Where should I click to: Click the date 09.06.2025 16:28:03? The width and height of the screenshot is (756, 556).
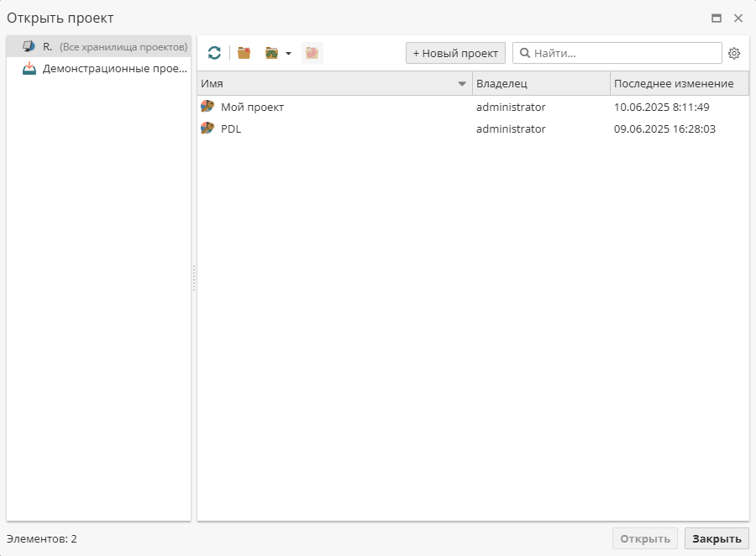[x=665, y=129]
